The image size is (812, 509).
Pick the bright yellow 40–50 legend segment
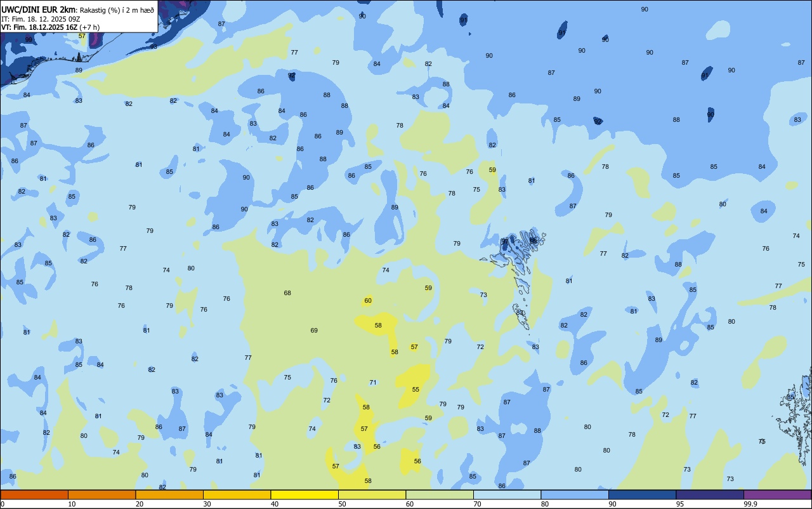[x=304, y=494]
